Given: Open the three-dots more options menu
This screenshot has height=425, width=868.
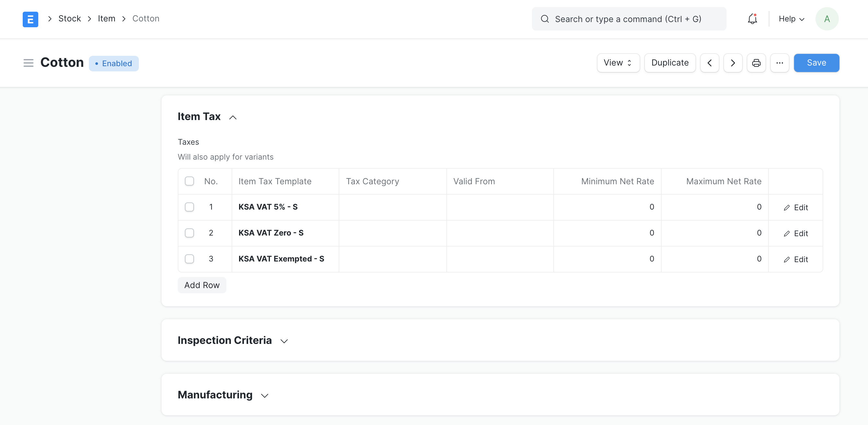Looking at the screenshot, I should pyautogui.click(x=779, y=63).
